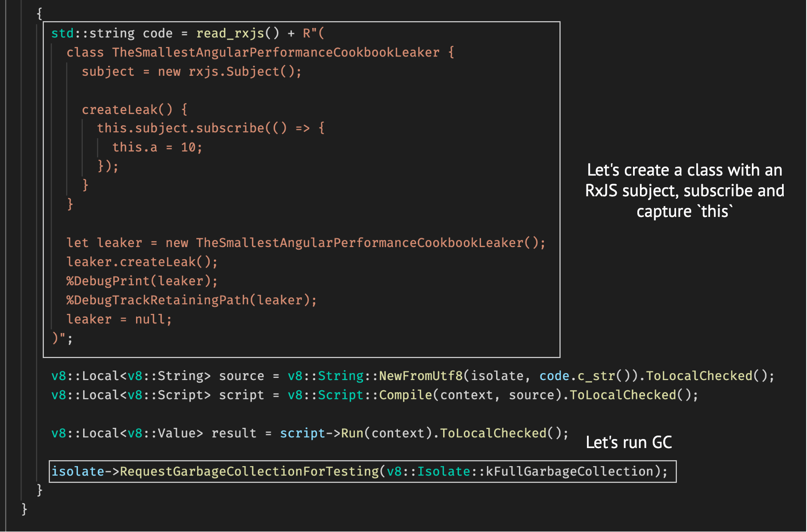Click the leaker = null statement
The image size is (807, 532).
click(118, 319)
